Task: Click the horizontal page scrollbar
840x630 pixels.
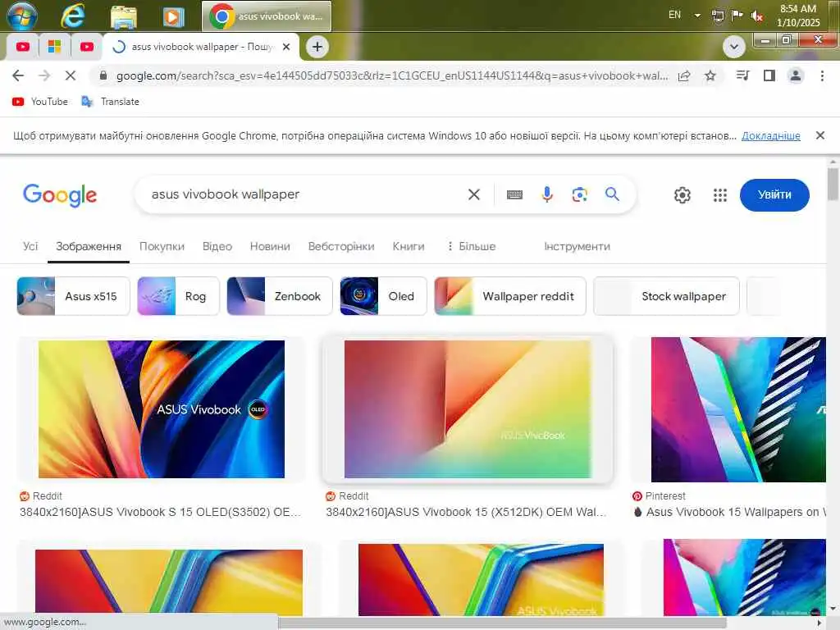Action: pos(502,623)
